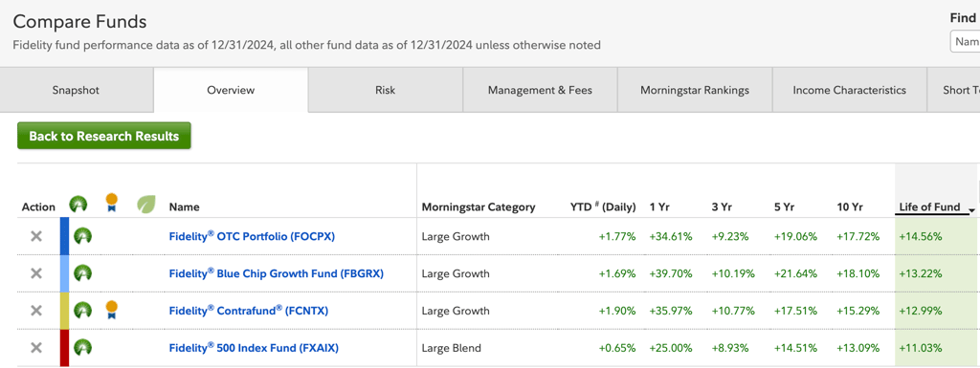The image size is (980, 368).
Task: Remove the Fidelity OTC Portfolio row
Action: [36, 236]
